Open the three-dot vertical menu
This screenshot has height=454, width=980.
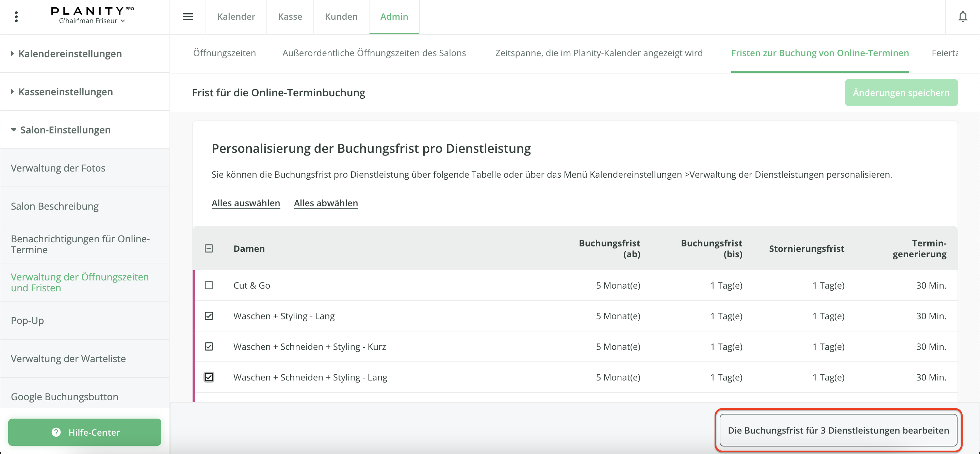point(16,17)
